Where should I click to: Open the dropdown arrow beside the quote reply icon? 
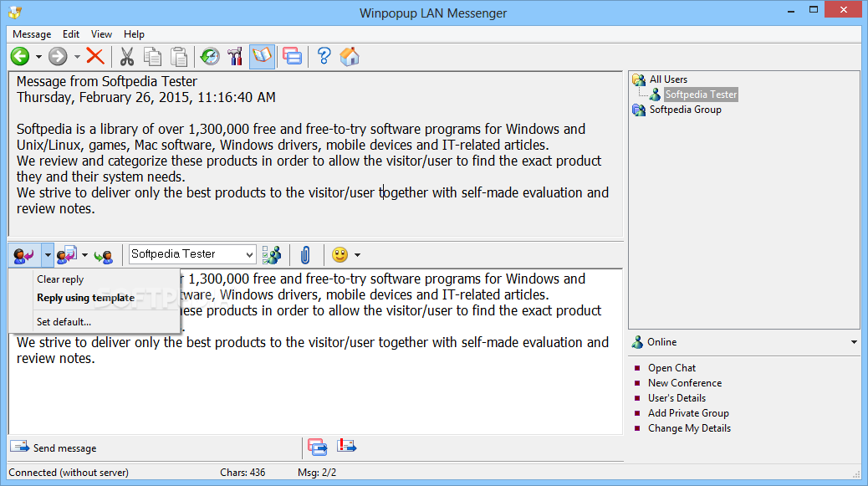(84, 255)
